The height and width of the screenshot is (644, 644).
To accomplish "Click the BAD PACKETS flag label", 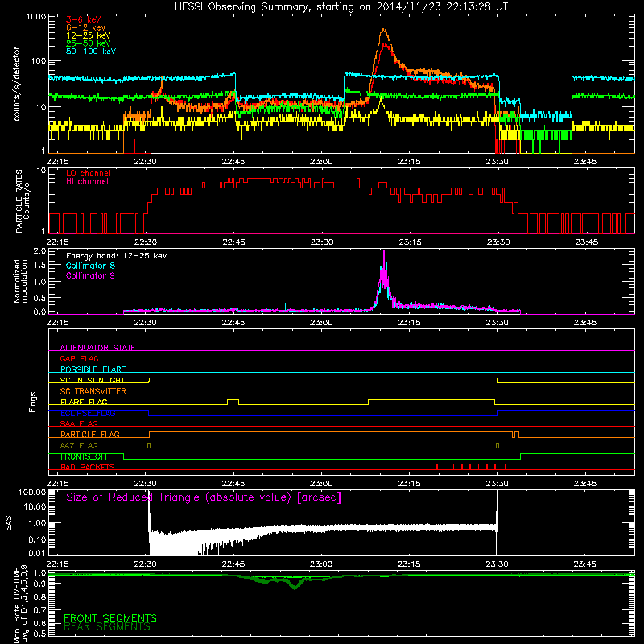I will click(x=88, y=467).
